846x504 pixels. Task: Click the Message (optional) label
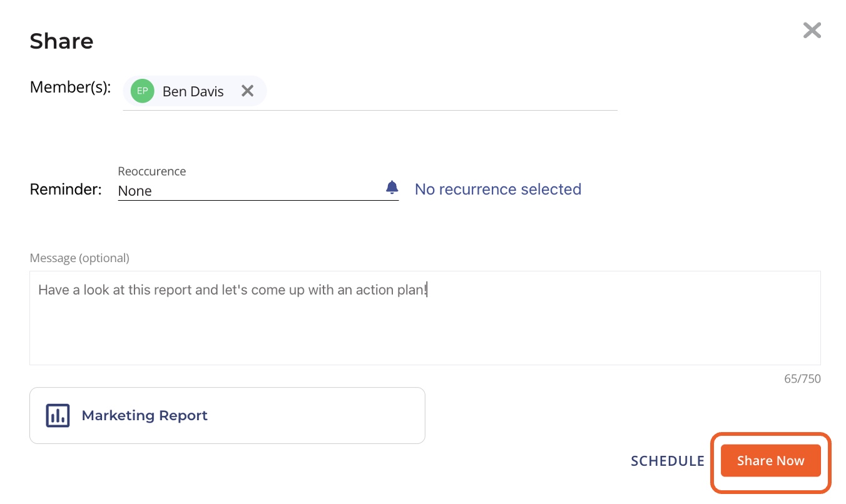(x=79, y=258)
